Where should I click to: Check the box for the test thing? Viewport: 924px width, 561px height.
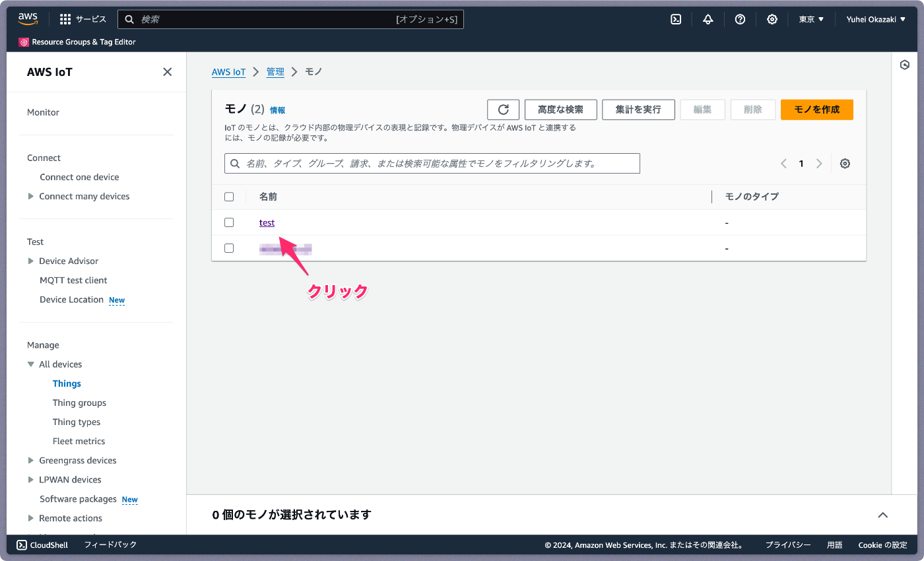click(229, 222)
